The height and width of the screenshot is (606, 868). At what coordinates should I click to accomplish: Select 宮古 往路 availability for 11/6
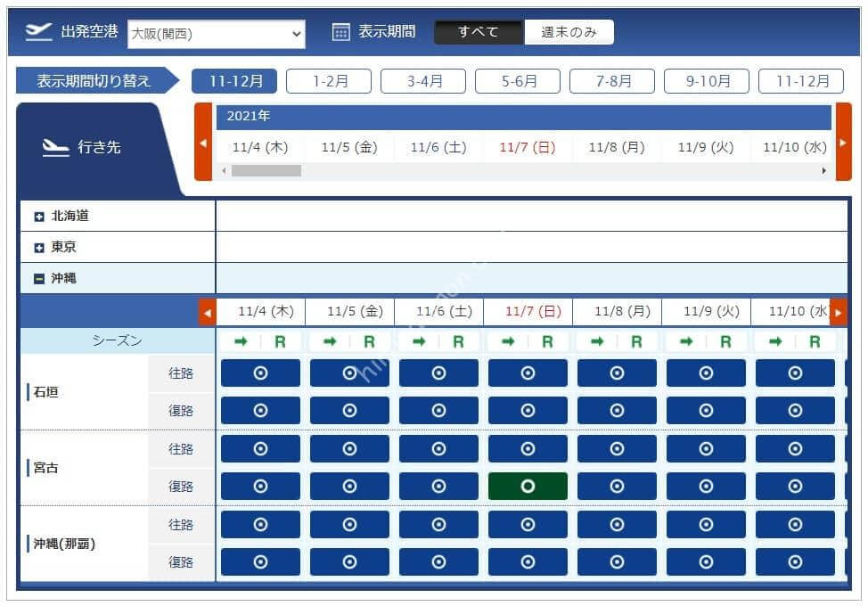[438, 448]
